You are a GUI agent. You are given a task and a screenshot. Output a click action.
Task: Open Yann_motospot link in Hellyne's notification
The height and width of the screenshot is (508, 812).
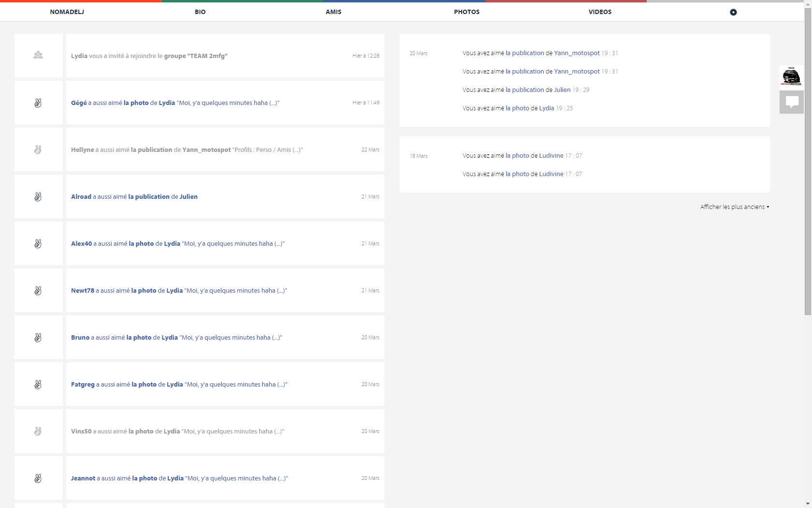(206, 149)
